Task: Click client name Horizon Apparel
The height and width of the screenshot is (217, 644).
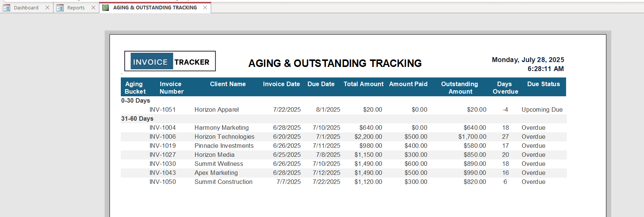Action: (x=216, y=109)
